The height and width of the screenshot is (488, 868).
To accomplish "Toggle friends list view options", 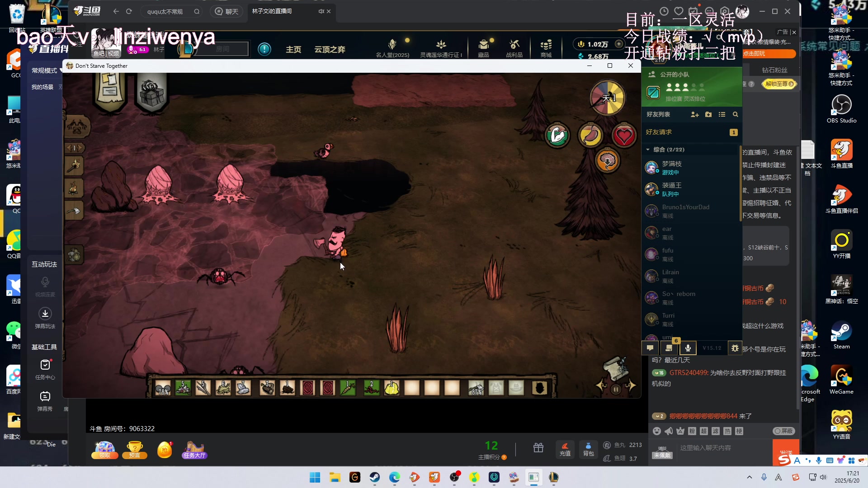I will pyautogui.click(x=722, y=115).
